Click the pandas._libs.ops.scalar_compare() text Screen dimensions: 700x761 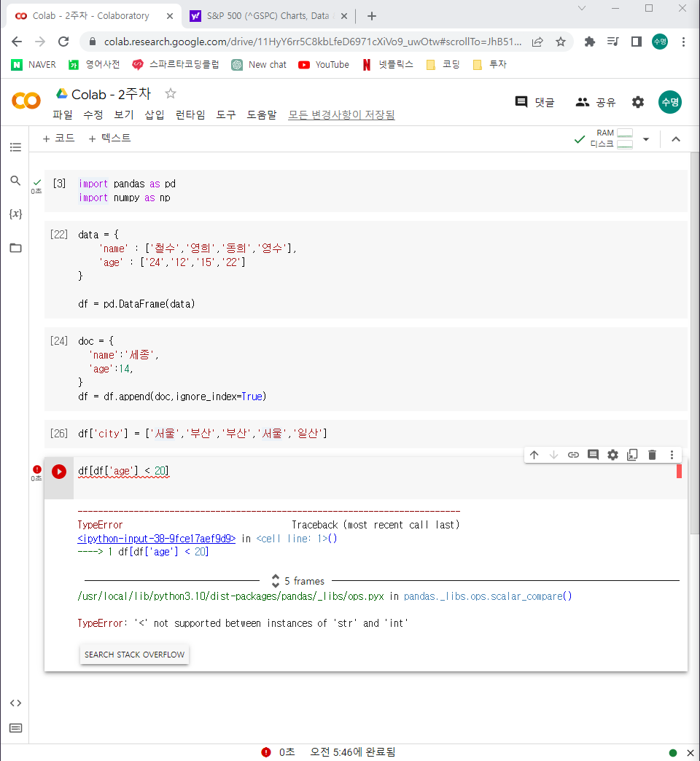coord(488,596)
